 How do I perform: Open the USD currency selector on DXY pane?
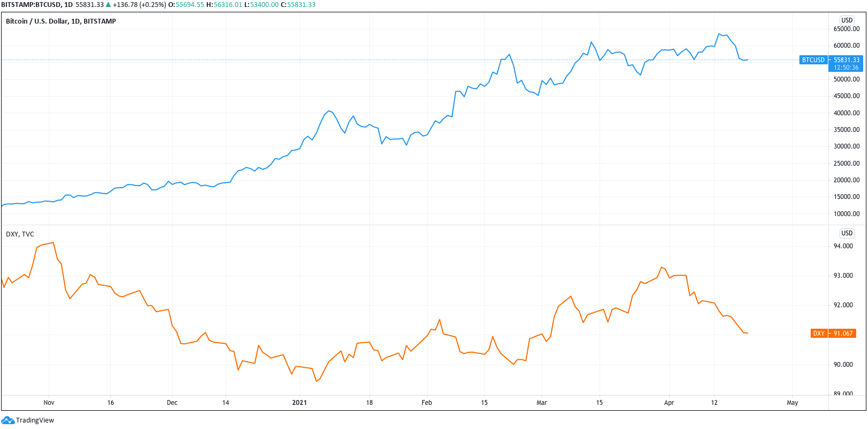(x=847, y=233)
